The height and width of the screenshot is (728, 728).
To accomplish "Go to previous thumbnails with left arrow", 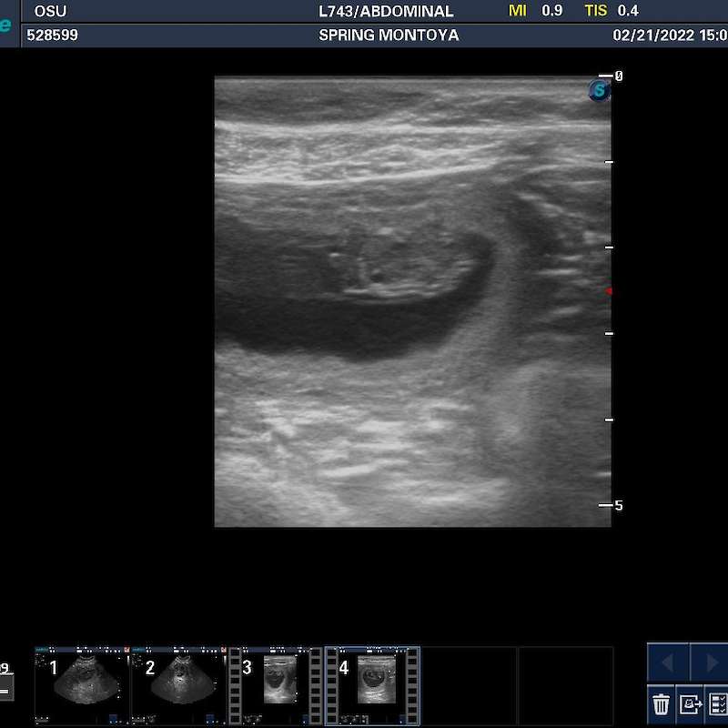I will [x=667, y=662].
